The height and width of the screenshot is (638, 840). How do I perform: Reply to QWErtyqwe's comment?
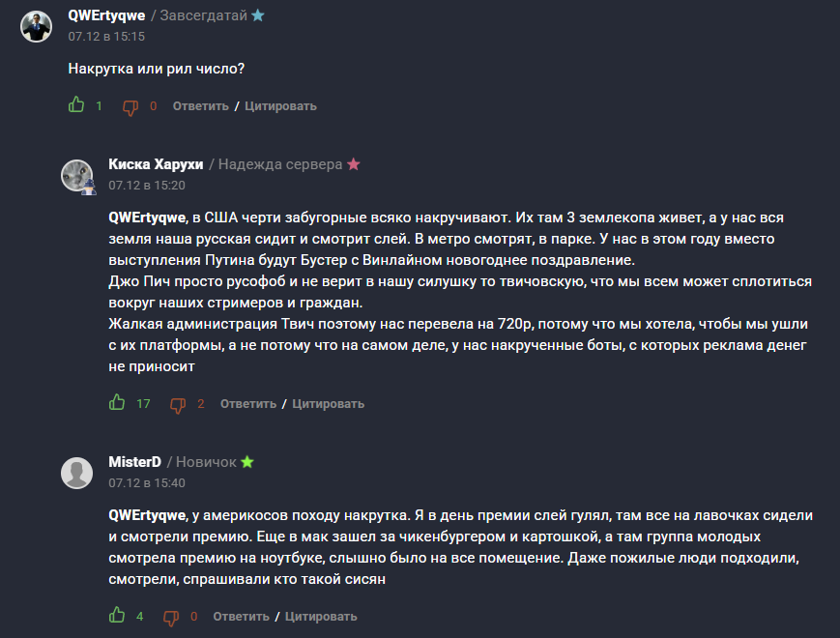[x=200, y=106]
